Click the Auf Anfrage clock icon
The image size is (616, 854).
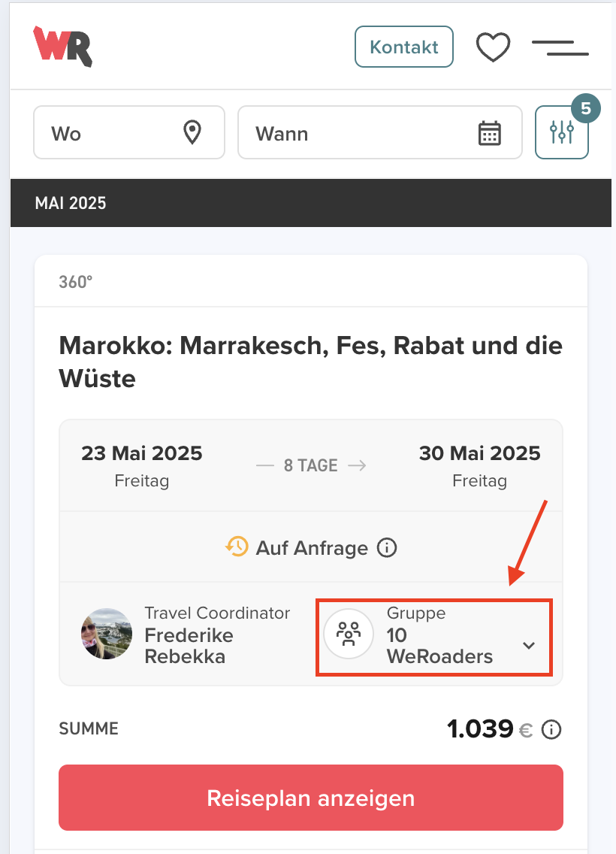237,547
